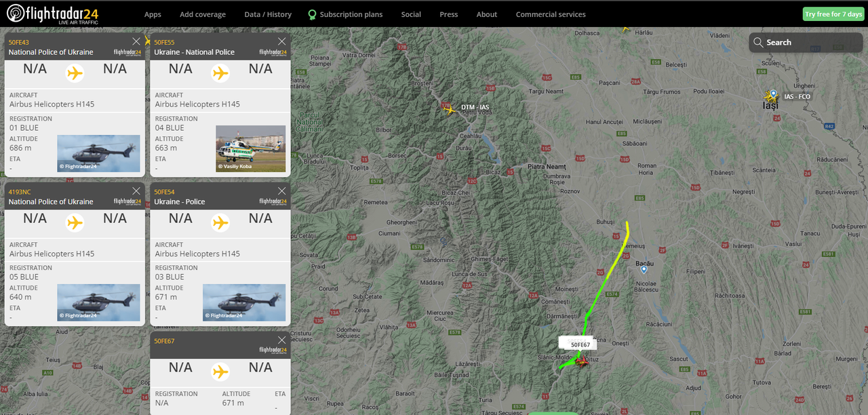Click the Flightradar24 logo
This screenshot has width=868, height=415.
(52, 14)
